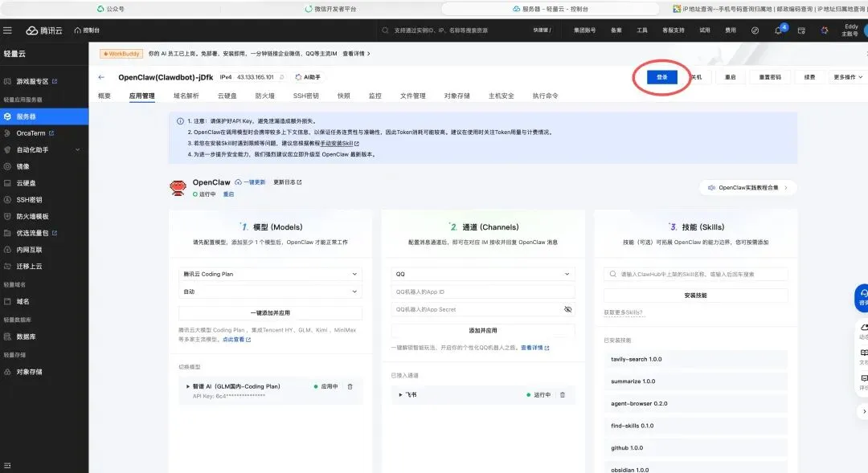Click the round icon left of the bell
Viewport: 868px width, 473px height.
pos(755,31)
